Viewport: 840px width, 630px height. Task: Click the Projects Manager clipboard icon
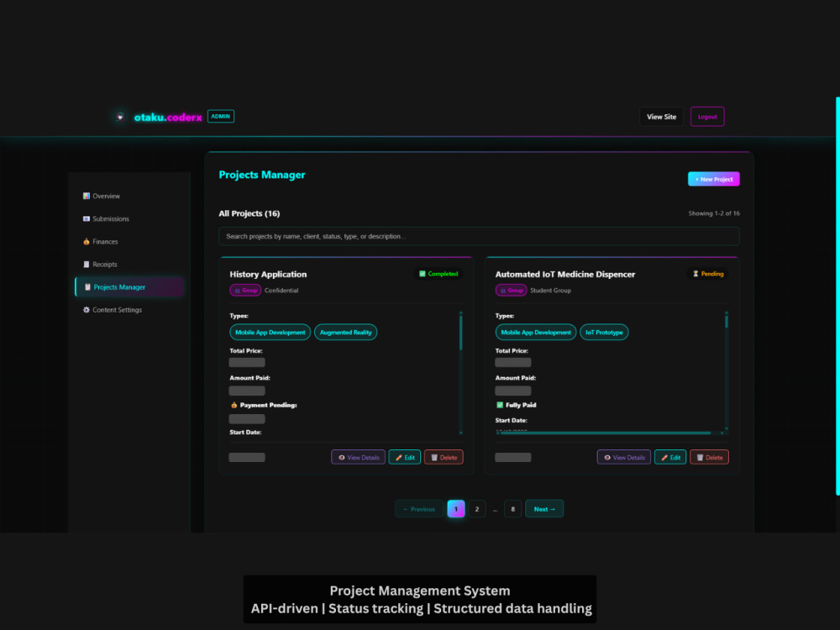tap(87, 287)
